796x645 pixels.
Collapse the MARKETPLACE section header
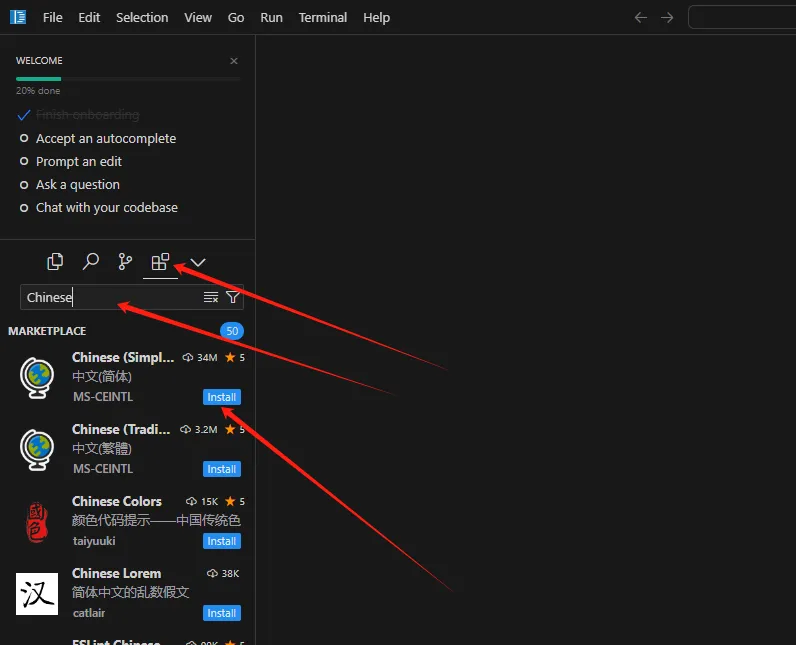pos(47,331)
